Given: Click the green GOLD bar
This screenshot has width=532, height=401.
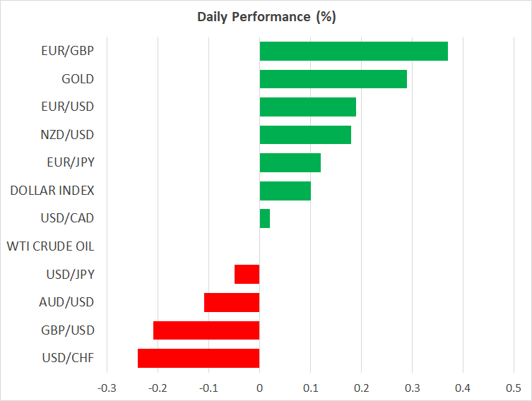Looking at the screenshot, I should 333,79.
